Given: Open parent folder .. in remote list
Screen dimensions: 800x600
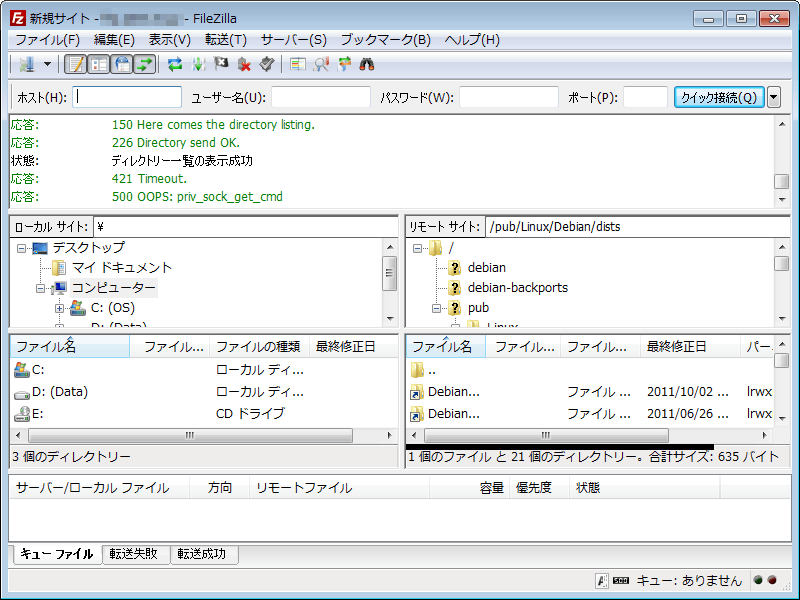Looking at the screenshot, I should click(590, 370).
